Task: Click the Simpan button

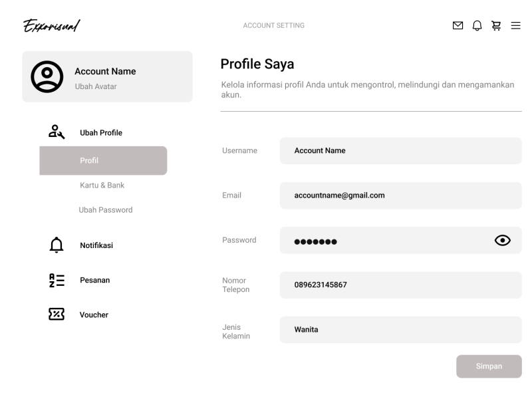Action: [x=489, y=366]
